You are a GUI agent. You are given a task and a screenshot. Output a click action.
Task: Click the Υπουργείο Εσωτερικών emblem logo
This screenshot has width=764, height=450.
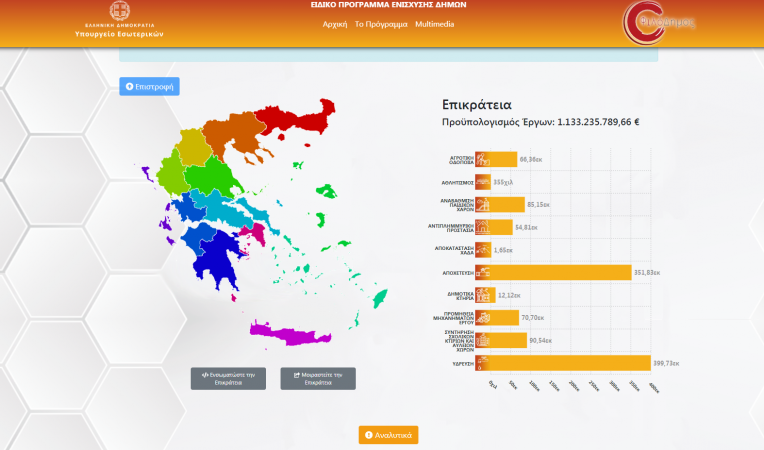pyautogui.click(x=119, y=13)
